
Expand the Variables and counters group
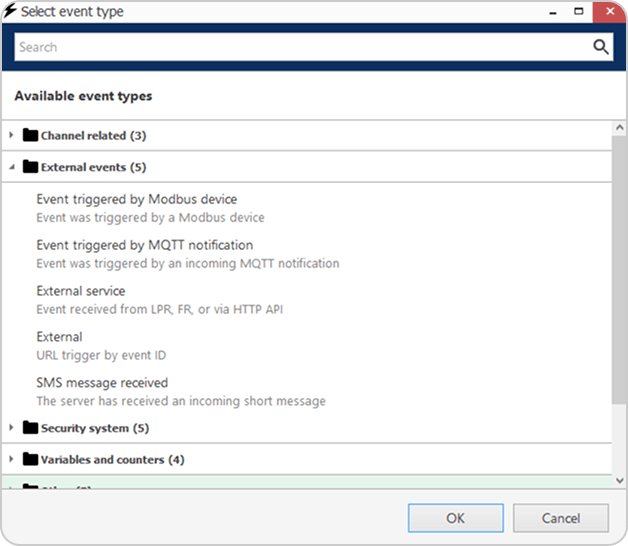(12, 460)
